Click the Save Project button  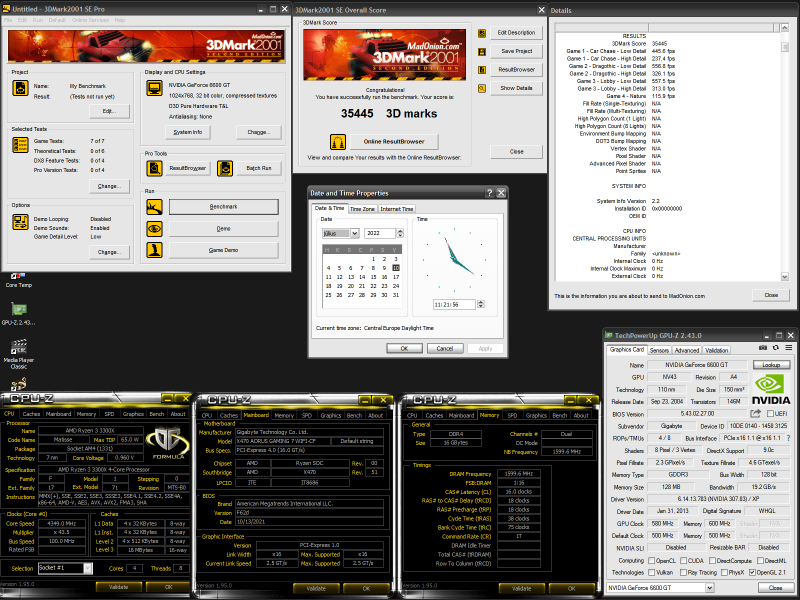(x=516, y=52)
